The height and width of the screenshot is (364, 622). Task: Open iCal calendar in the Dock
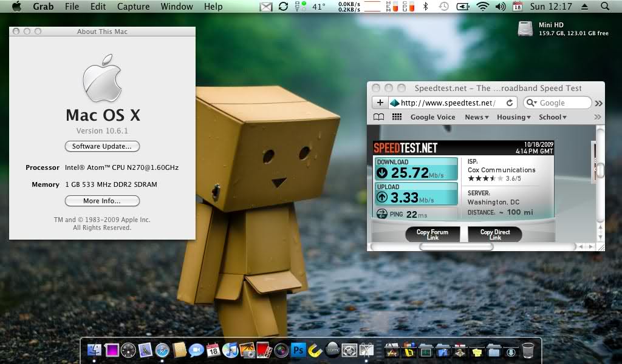pos(213,350)
